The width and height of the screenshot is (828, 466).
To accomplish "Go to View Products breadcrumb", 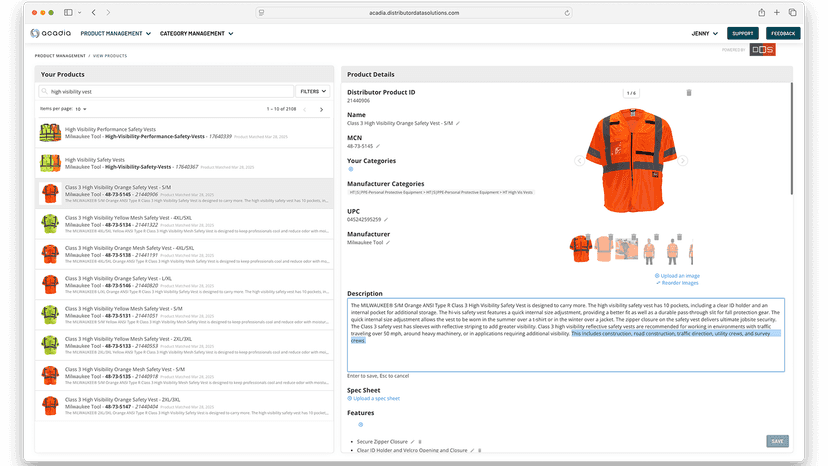I will (110, 55).
